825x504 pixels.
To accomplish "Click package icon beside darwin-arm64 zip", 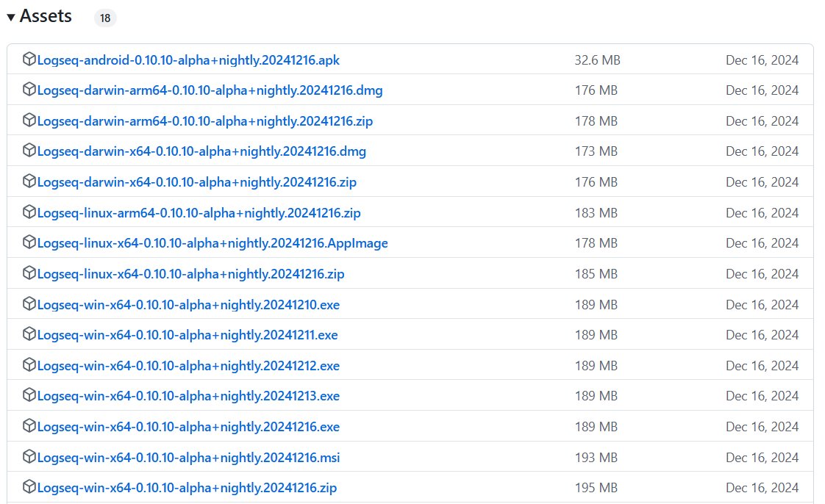I will [29, 120].
